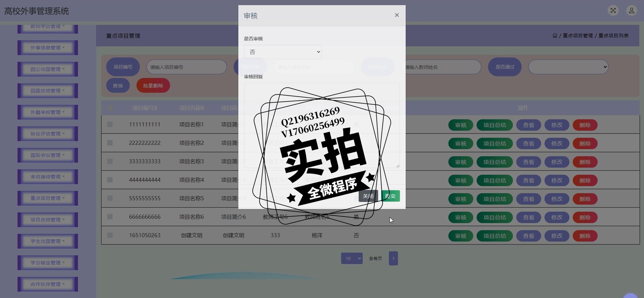Open the 合作伙伴管理 sidebar menu
Screen dimensions: 644x298
[x=48, y=284]
